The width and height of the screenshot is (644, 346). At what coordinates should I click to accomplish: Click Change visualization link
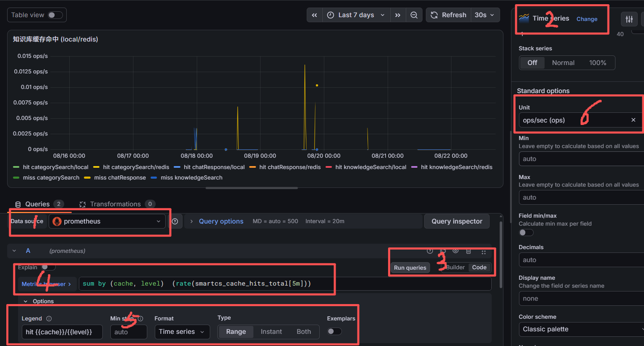point(587,19)
